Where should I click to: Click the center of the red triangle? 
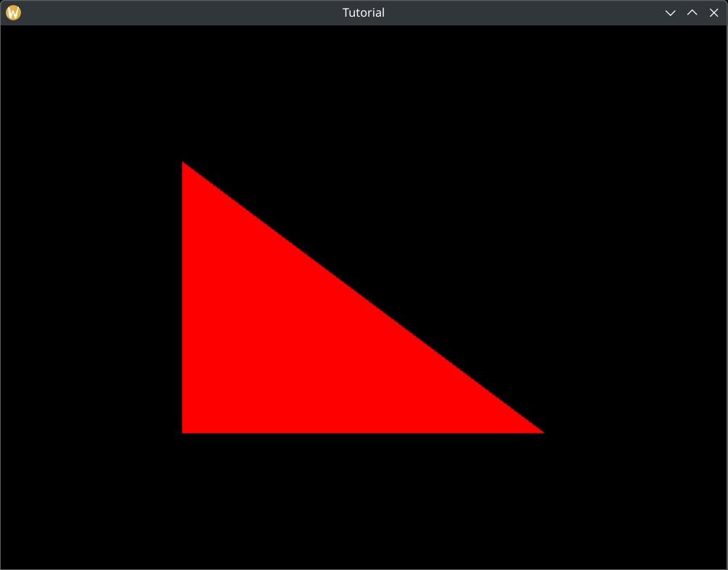click(x=303, y=342)
